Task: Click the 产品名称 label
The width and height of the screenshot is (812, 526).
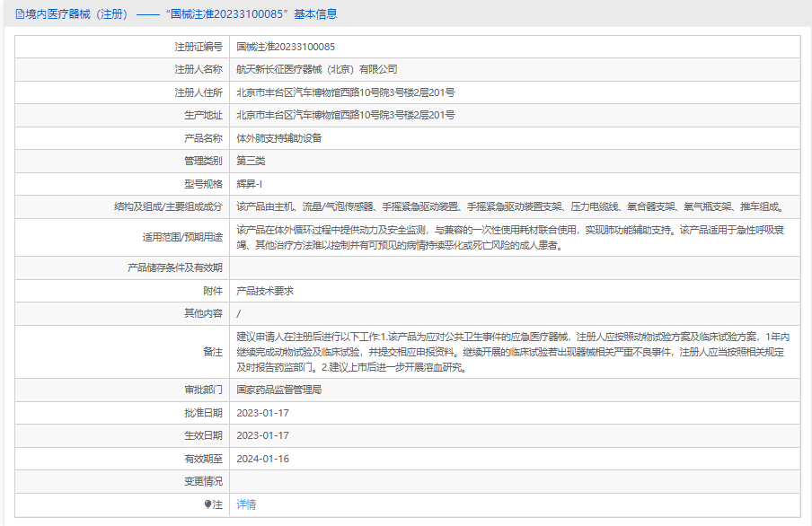Action: pos(203,138)
